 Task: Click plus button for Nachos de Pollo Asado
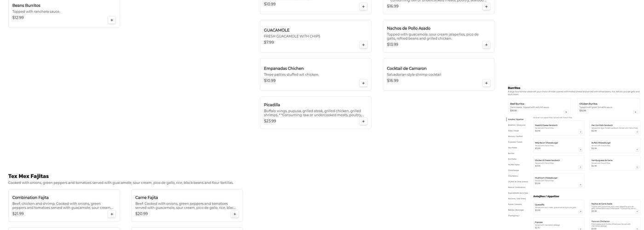pyautogui.click(x=486, y=45)
